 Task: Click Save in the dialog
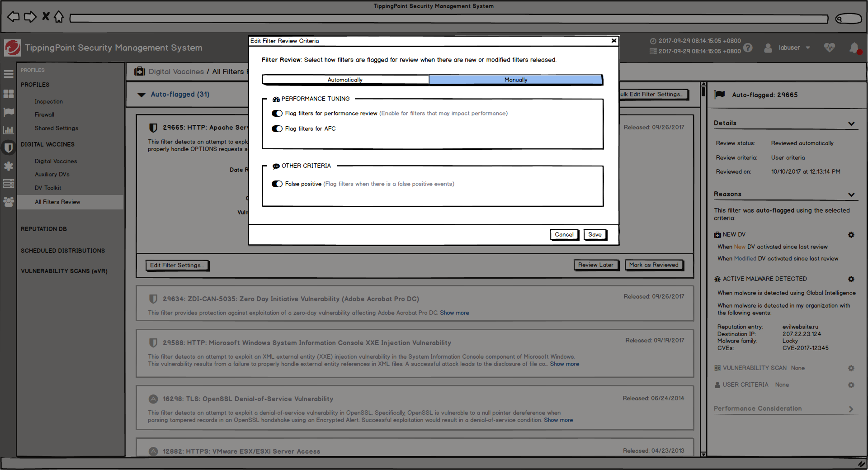tap(595, 235)
